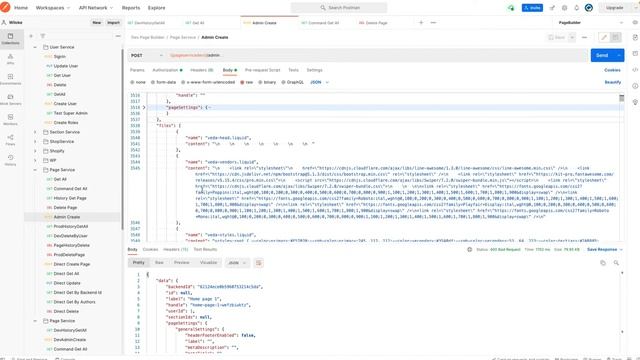Open the Environments sidebar panel
Image resolution: width=640 pixels, height=360 pixels.
pos(10,79)
